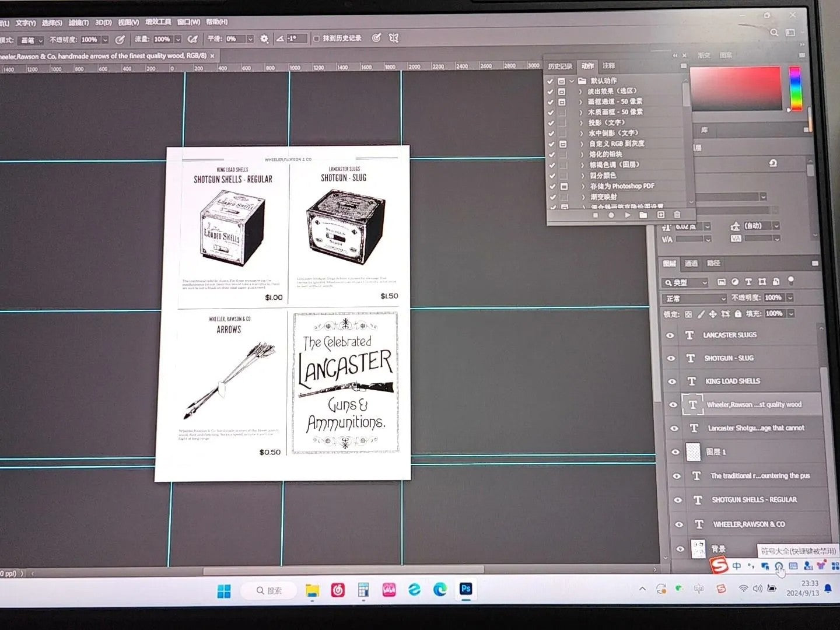Click the lock all padlock icon
The image size is (840, 630).
coord(738,314)
